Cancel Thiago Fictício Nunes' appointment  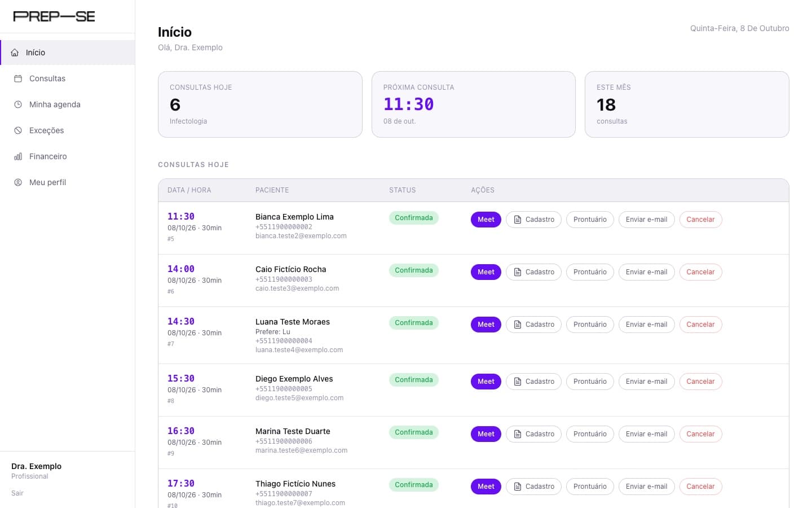coord(700,487)
